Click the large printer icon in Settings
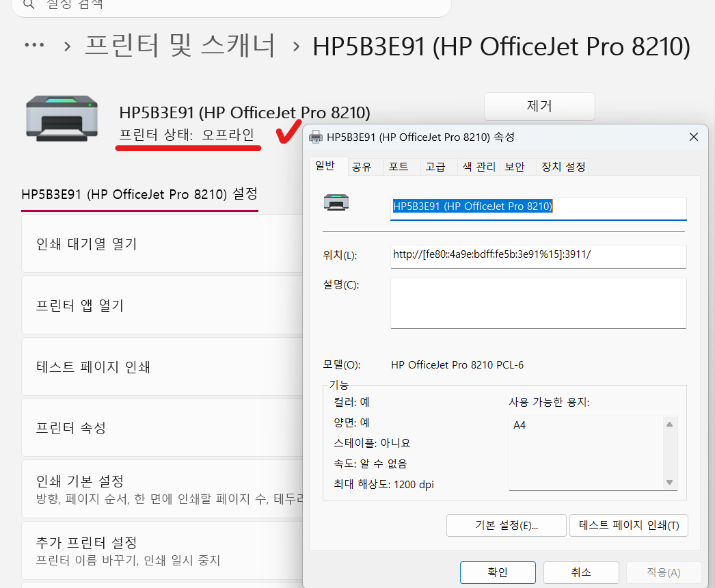715x588 pixels. [62, 118]
